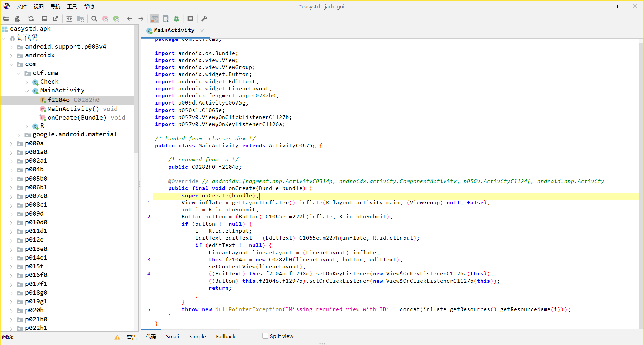
Task: Navigate forward with right arrow
Action: click(141, 19)
